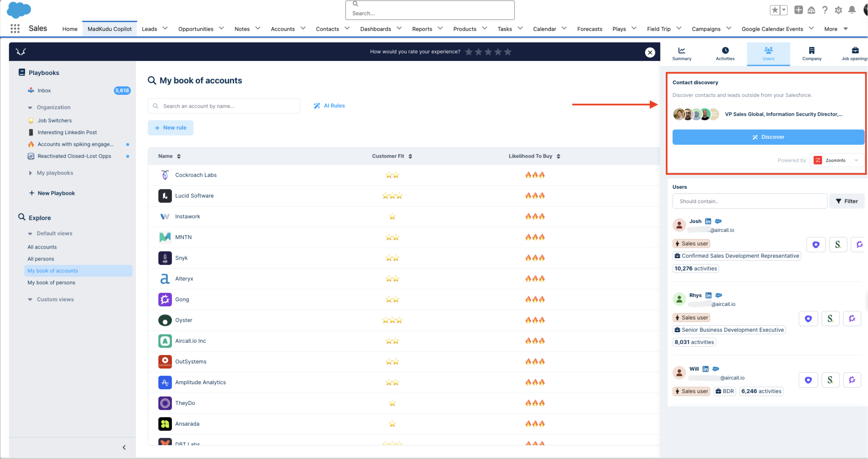Collapse the Custom views section
This screenshot has height=459, width=868.
30,300
